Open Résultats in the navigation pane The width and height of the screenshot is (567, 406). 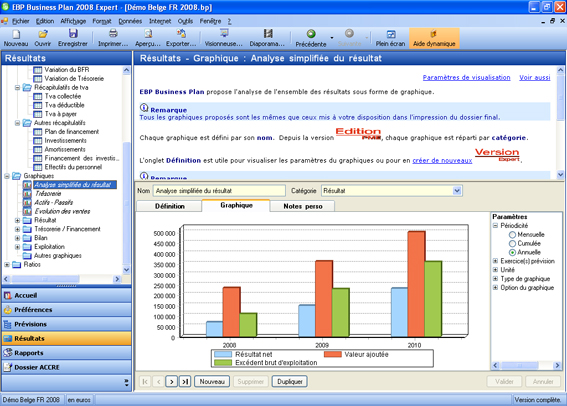point(67,338)
